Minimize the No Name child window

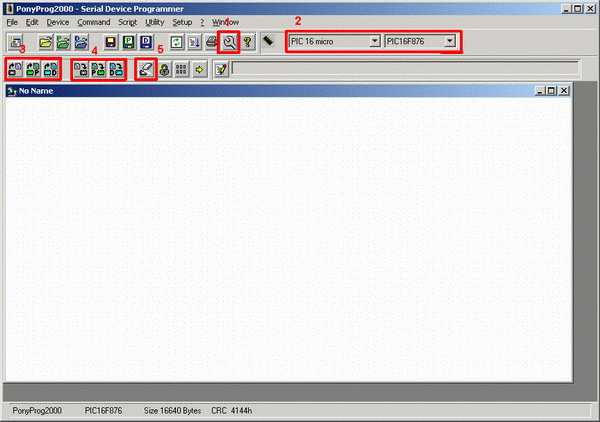coord(540,91)
